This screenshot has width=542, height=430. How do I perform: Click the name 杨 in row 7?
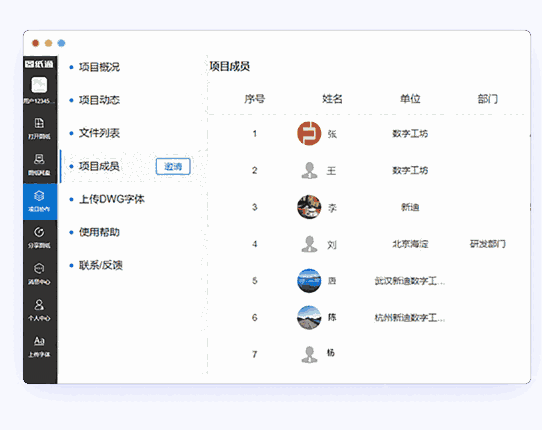(331, 353)
